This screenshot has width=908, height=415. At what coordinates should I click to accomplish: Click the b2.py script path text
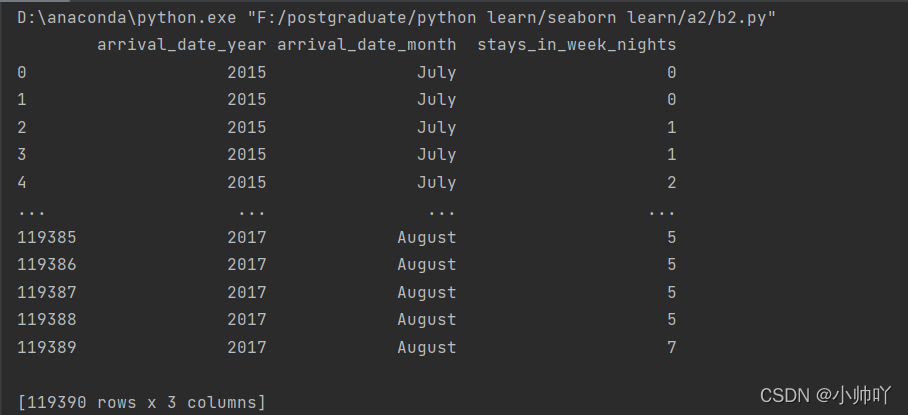(511, 18)
